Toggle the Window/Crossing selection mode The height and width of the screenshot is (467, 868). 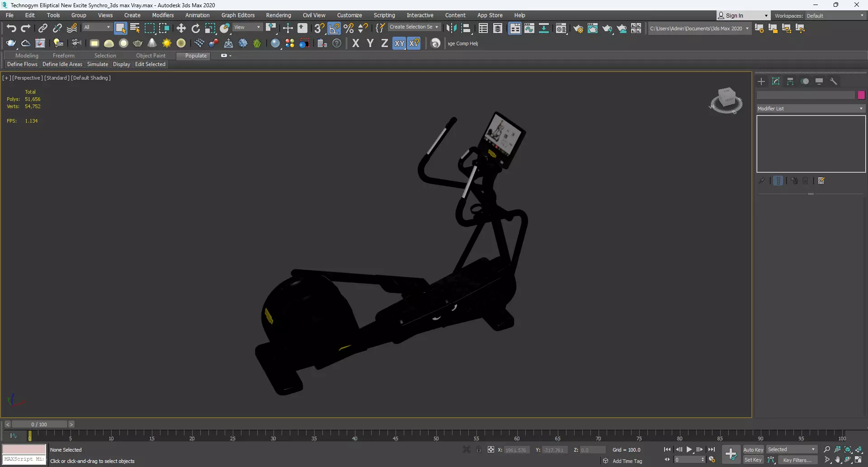click(x=164, y=28)
